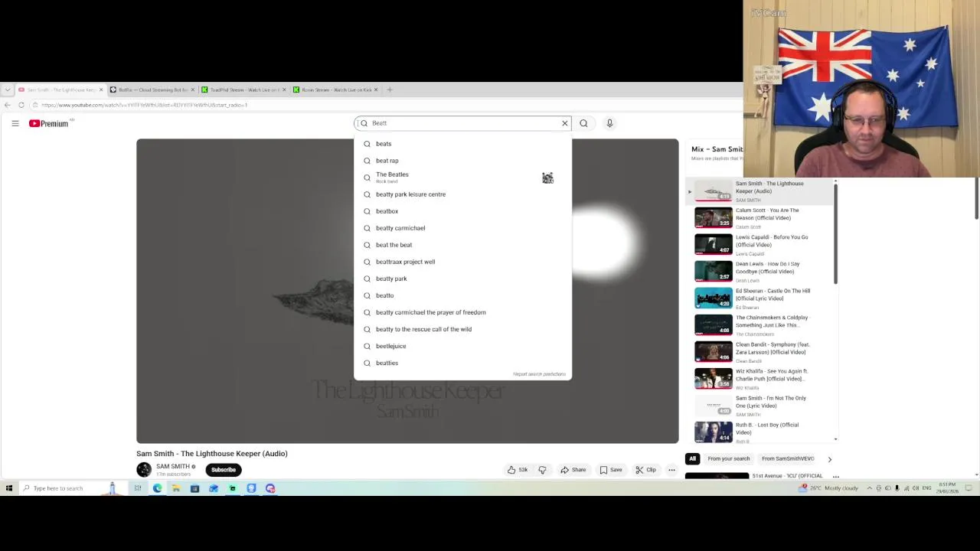Switch to the Sam Smith Lighthouse Keeper browser tab
Viewport: 980px width, 551px height.
60,90
